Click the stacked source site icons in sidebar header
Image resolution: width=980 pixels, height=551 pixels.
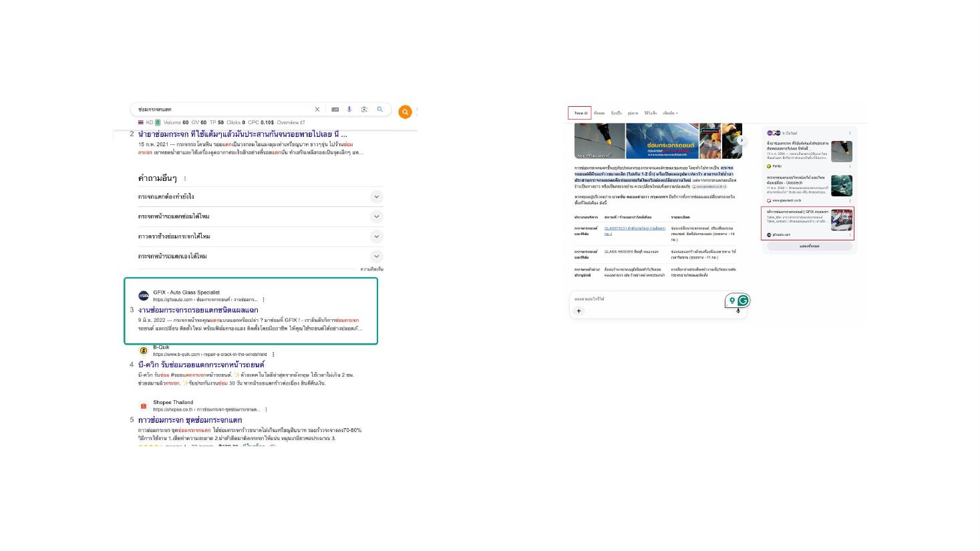[774, 134]
